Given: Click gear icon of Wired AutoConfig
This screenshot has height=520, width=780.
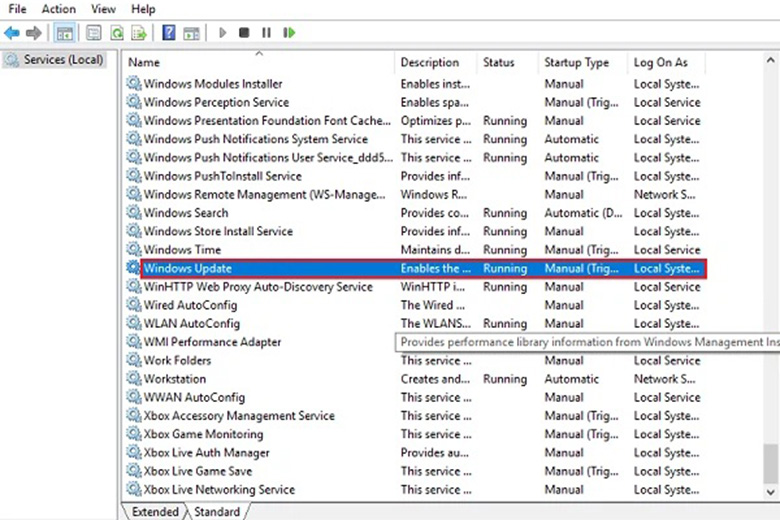Looking at the screenshot, I should click(x=133, y=305).
